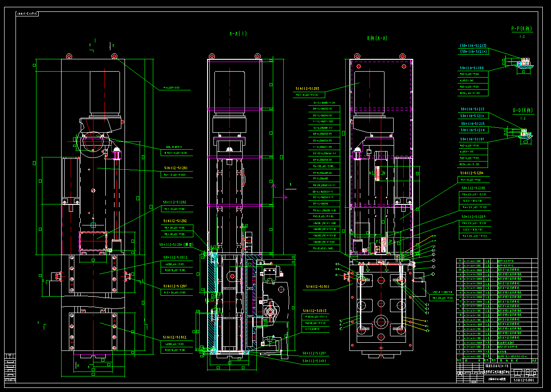Pick part label "516112-51012"
This screenshot has width=551, height=392.
click(174, 338)
